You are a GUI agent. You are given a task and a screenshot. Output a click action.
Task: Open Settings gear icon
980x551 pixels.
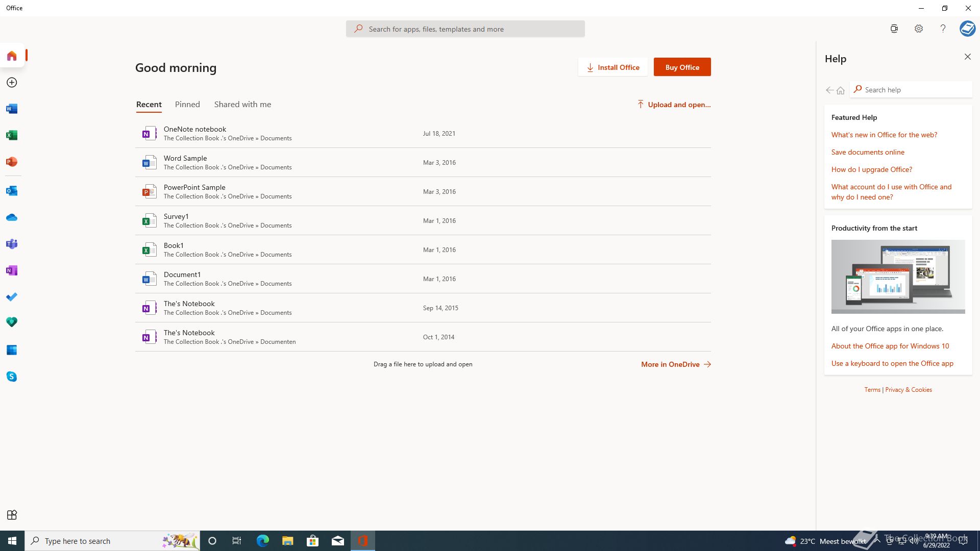pyautogui.click(x=919, y=29)
